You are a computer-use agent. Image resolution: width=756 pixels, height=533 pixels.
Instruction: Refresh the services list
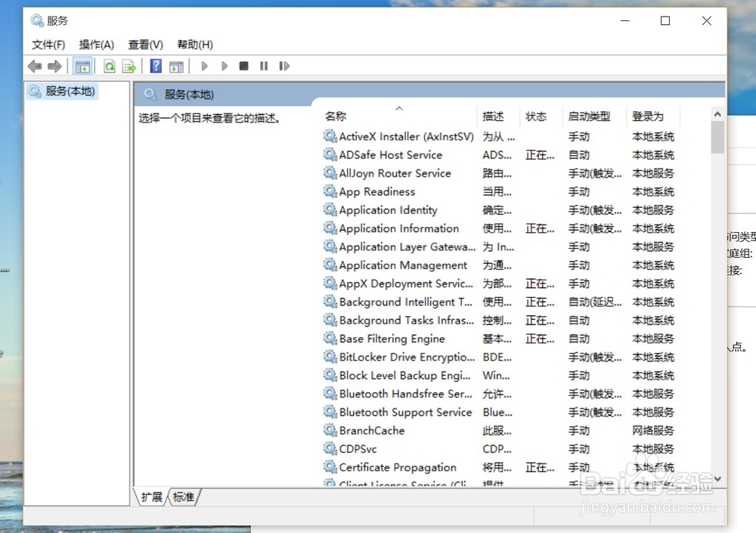point(108,66)
